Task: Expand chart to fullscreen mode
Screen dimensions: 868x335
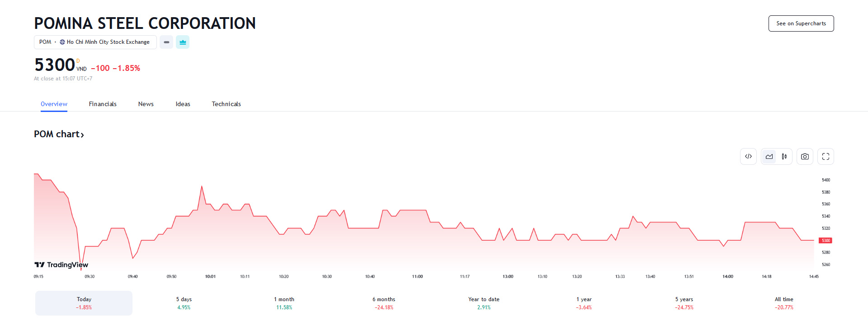Action: (x=826, y=157)
